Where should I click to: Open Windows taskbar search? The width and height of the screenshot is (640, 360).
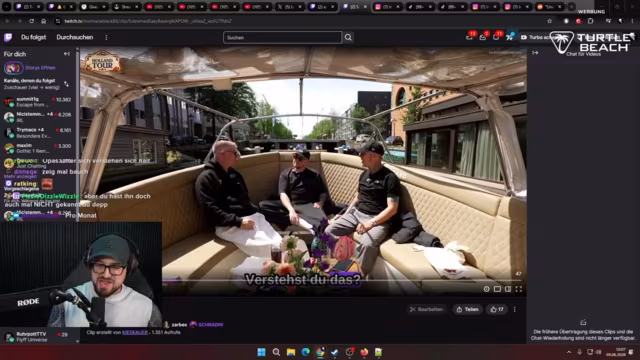coord(276,352)
